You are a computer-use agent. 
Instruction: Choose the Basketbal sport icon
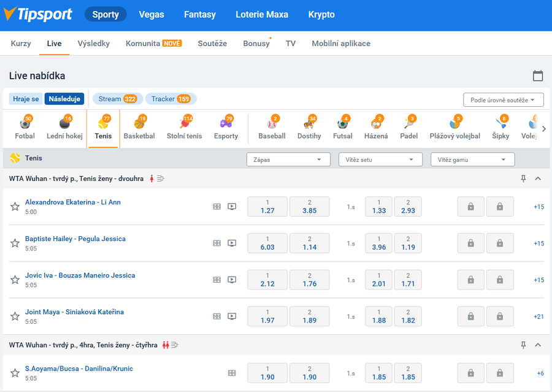pos(139,128)
